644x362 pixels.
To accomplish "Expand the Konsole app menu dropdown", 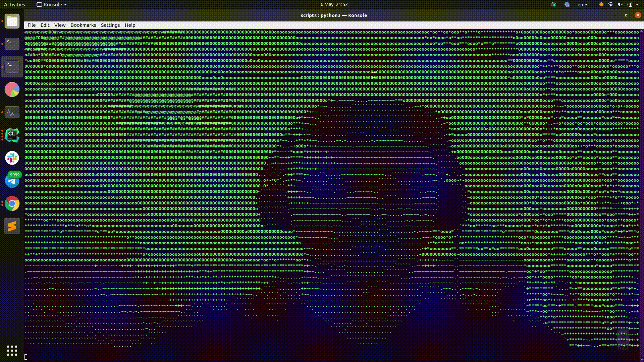I will [x=52, y=5].
